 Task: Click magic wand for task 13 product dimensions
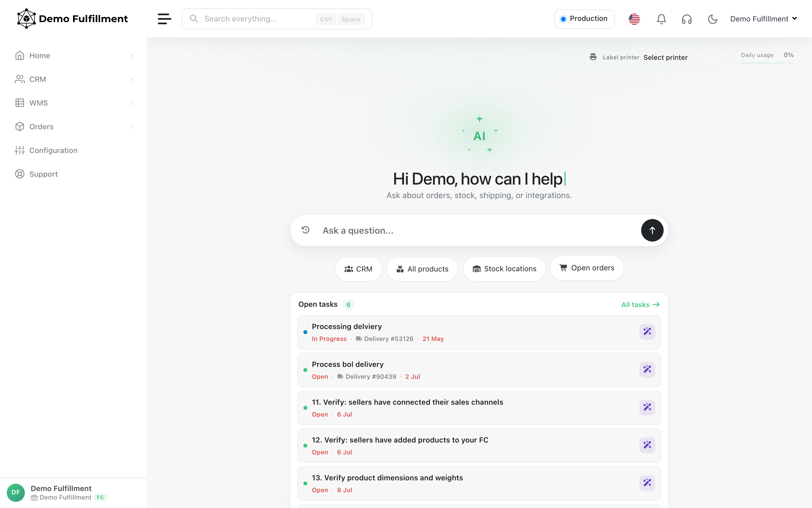pos(647,483)
